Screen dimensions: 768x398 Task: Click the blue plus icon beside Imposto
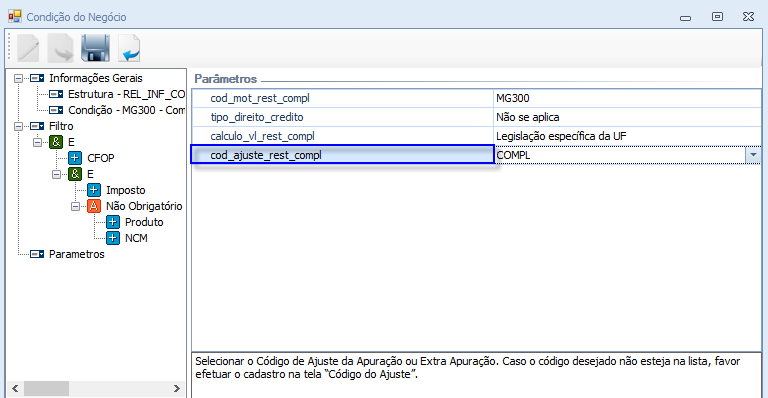tap(94, 190)
